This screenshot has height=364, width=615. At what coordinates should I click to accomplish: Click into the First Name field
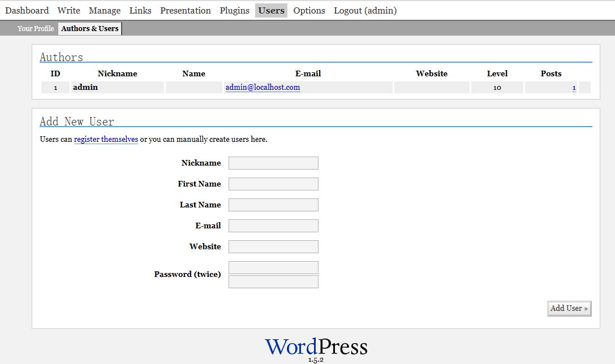(x=273, y=184)
